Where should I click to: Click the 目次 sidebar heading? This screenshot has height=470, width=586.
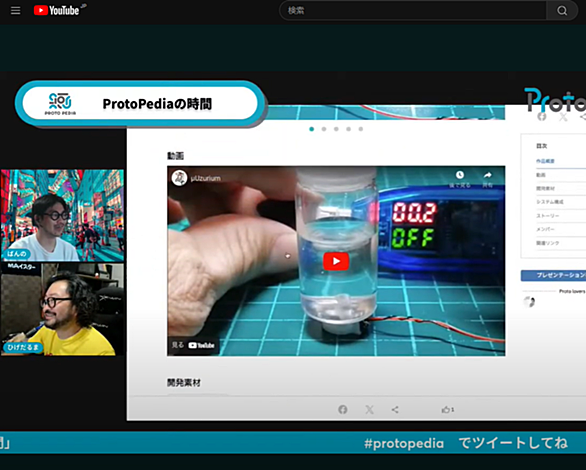pos(542,146)
